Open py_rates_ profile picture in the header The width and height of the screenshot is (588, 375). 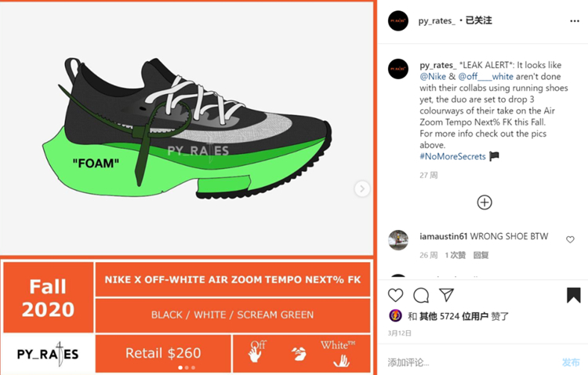pyautogui.click(x=397, y=20)
